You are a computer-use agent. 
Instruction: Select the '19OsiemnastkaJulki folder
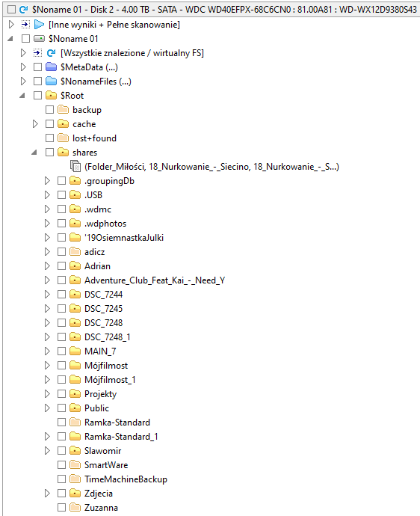[124, 238]
